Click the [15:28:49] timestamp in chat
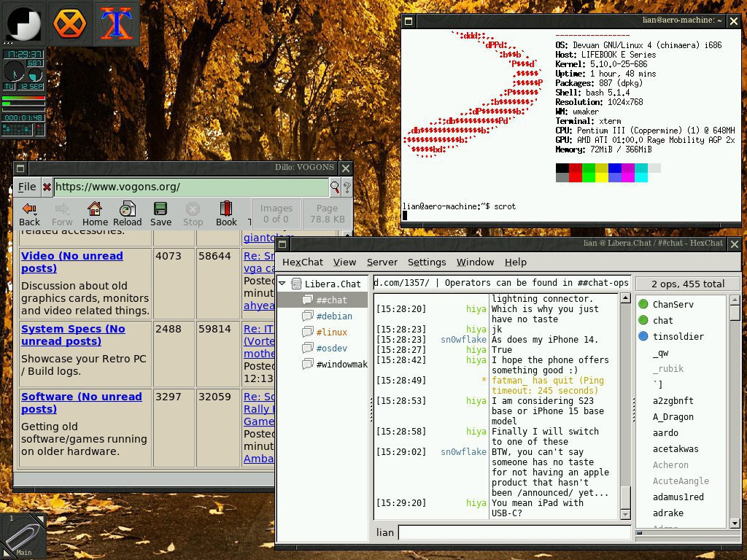747x560 pixels. (401, 381)
